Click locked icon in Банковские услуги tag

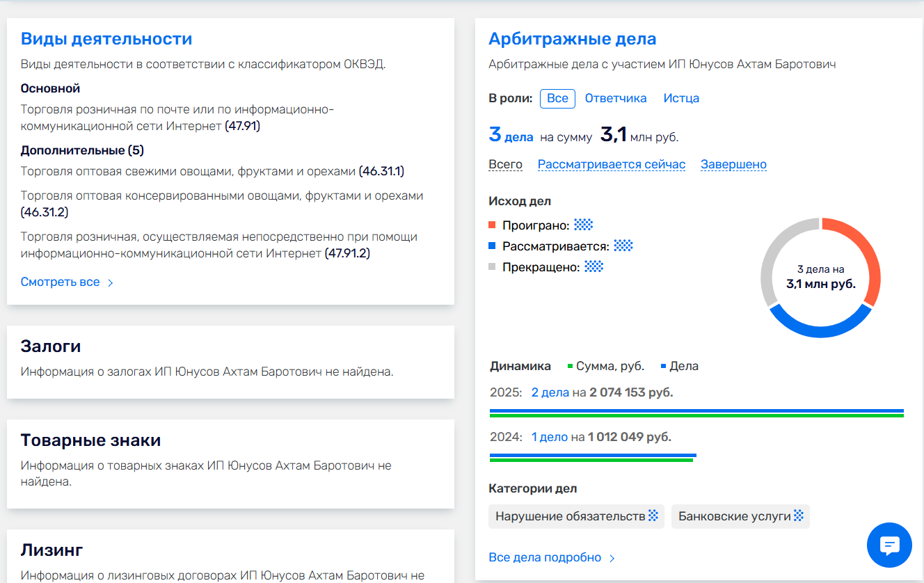click(799, 516)
